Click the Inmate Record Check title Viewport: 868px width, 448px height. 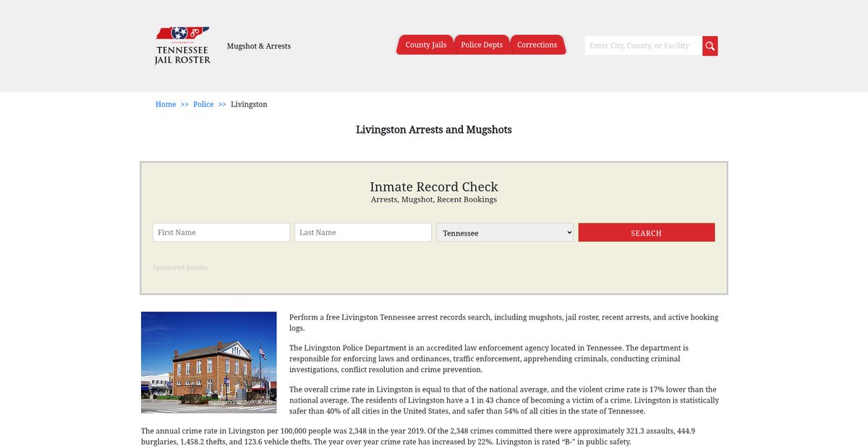(x=434, y=187)
